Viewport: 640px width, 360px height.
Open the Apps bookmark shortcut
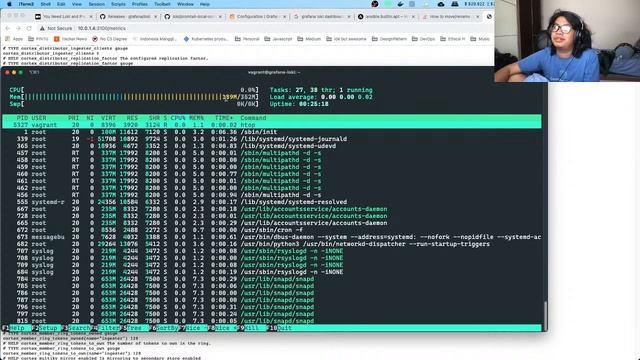(x=14, y=39)
